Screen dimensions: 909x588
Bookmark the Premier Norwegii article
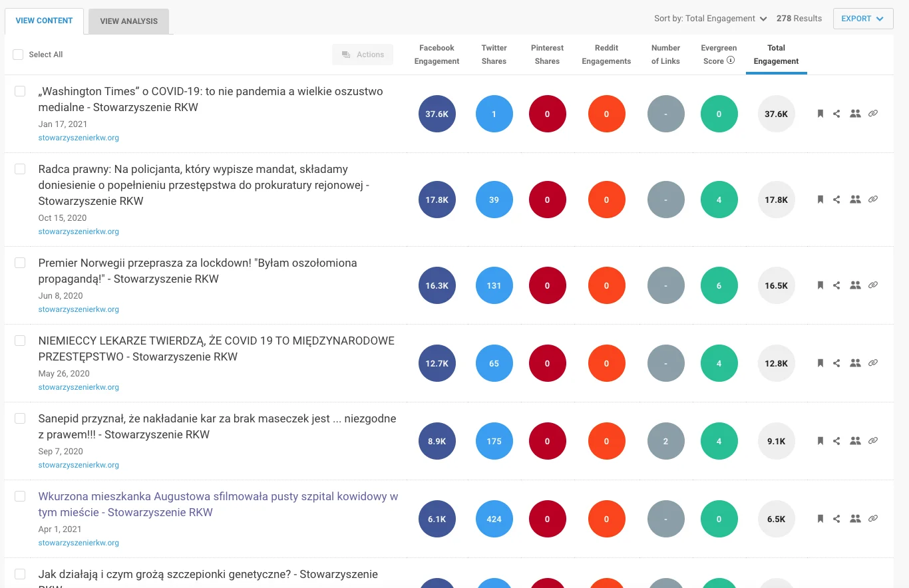[820, 285]
